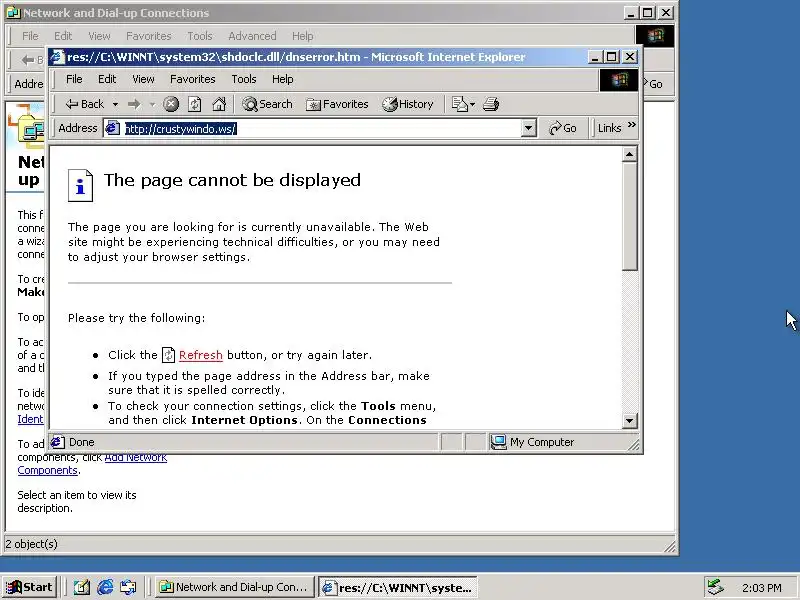
Task: Expand the Edit button dropdown arrow
Action: 472,105
